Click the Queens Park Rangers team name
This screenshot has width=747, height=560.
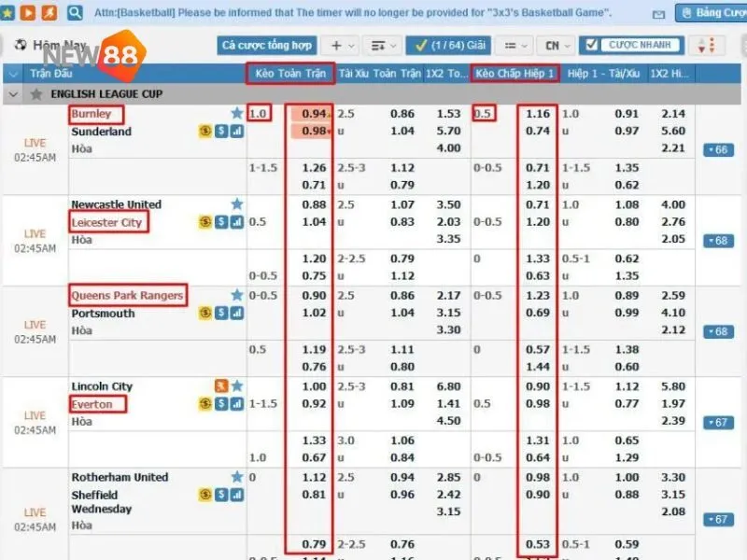[x=127, y=296]
